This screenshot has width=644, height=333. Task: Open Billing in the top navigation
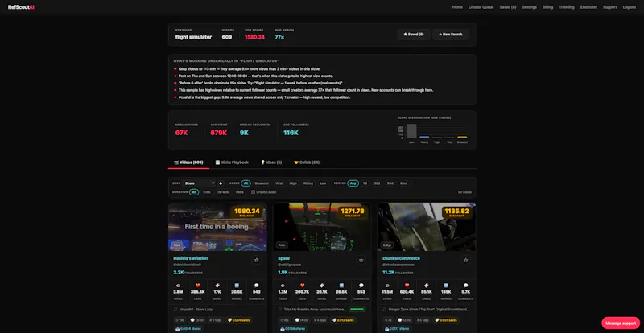548,7
